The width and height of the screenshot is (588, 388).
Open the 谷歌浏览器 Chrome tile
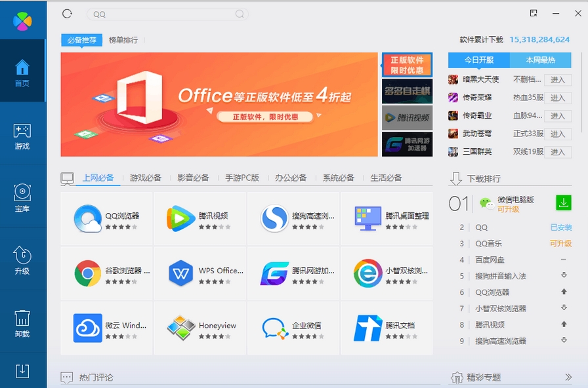click(x=106, y=273)
